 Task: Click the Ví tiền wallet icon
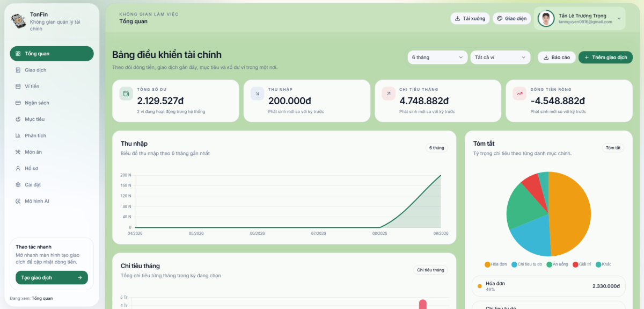coord(18,87)
